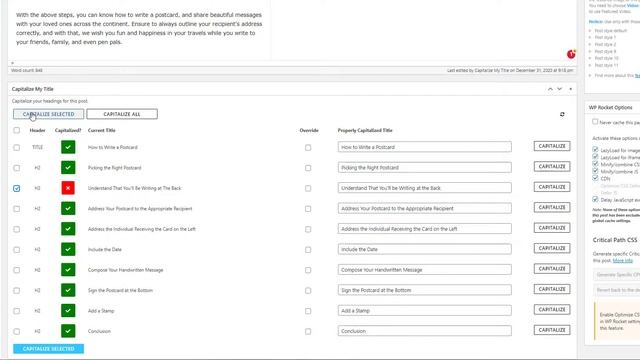Screen dimensions: 640x360
Task: Toggle Minify/combine JS checkbox
Action: pyautogui.click(x=595, y=171)
